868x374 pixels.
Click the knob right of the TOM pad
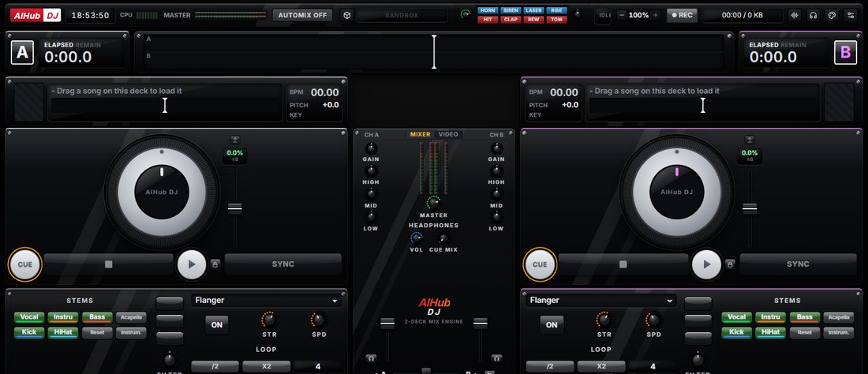click(x=578, y=14)
